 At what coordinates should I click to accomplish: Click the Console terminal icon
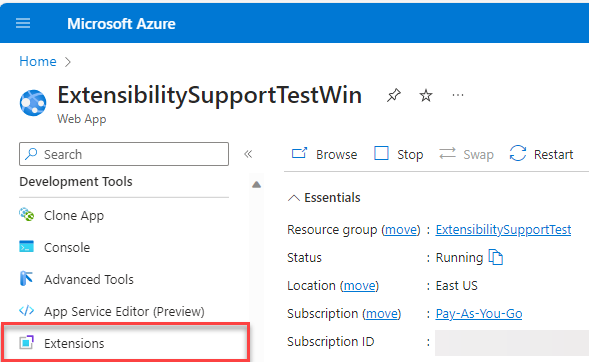[27, 247]
